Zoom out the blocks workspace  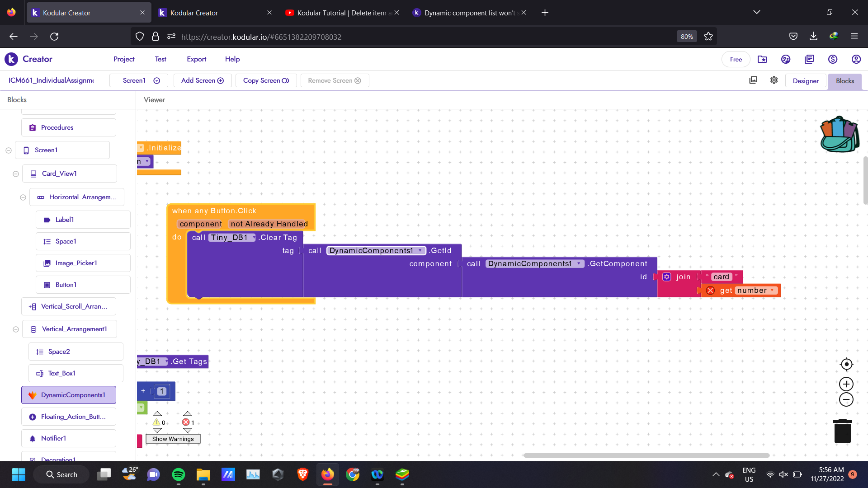tap(846, 399)
